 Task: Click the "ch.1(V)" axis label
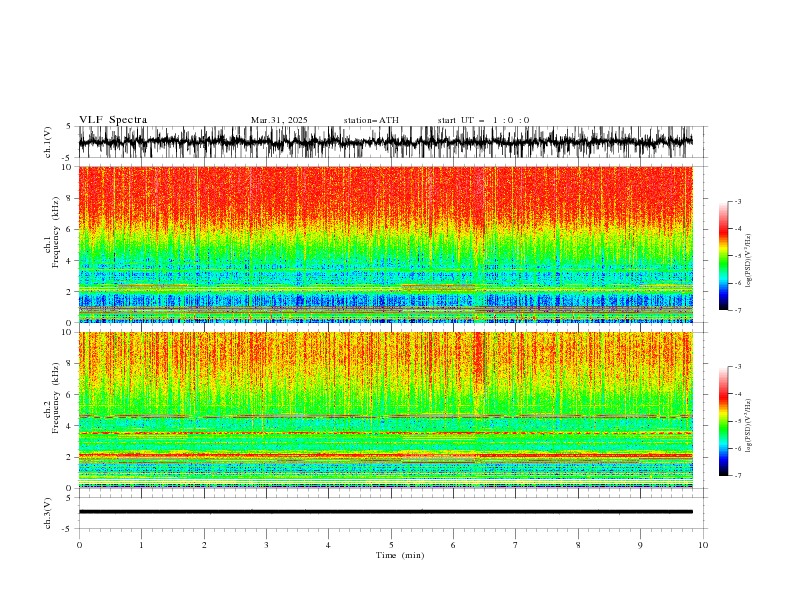[48, 142]
